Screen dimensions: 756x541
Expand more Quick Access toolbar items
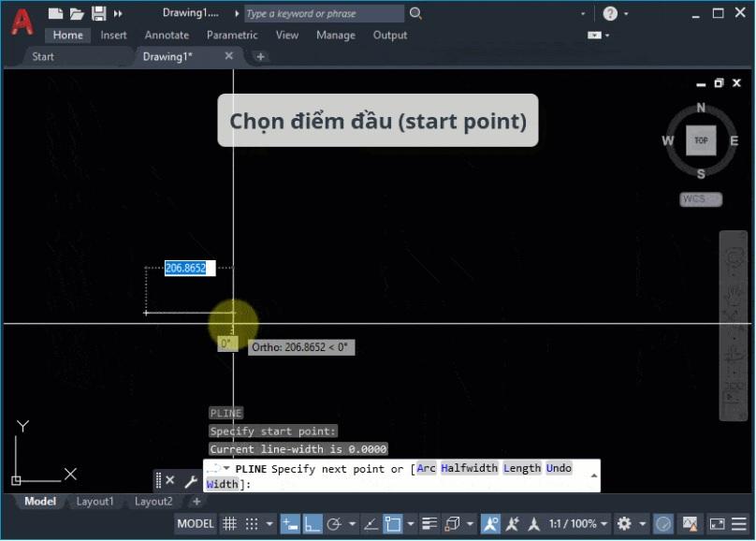coord(118,14)
